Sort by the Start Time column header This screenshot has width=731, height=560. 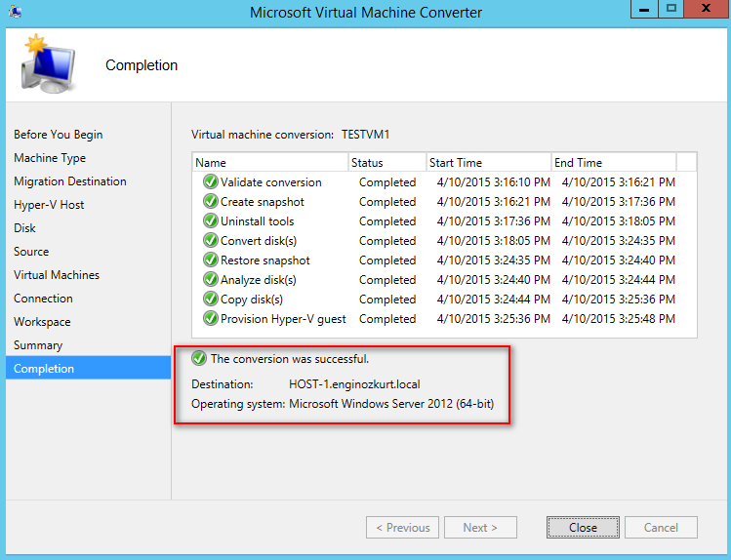click(x=489, y=162)
